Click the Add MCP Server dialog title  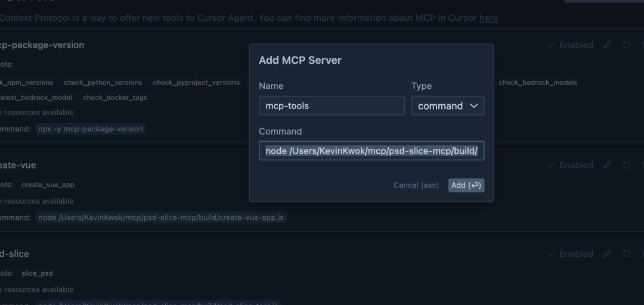(x=300, y=60)
